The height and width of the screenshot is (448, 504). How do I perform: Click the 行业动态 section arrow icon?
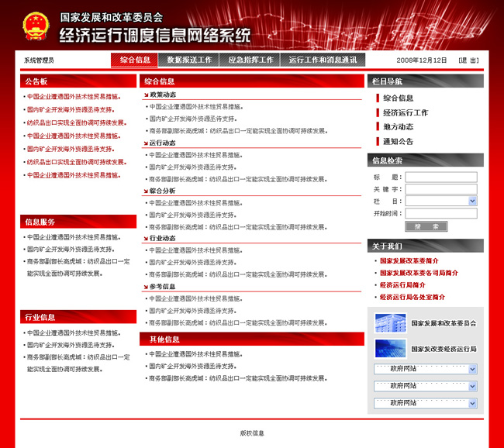(x=146, y=239)
